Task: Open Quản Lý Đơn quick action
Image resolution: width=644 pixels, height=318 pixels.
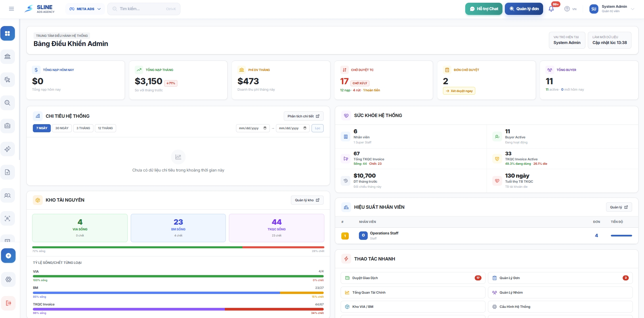Action: 560,278
